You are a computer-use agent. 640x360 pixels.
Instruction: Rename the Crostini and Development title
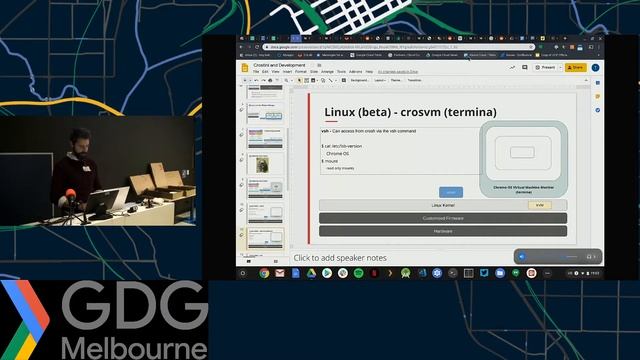point(280,65)
